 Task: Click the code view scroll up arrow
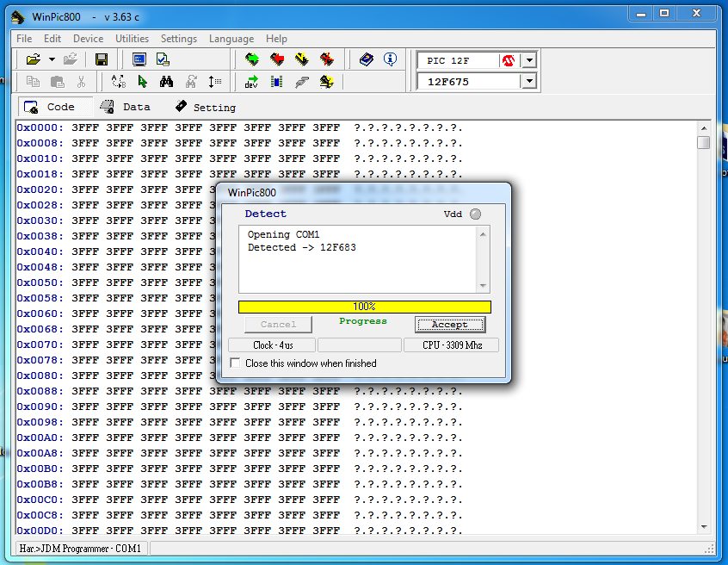click(x=704, y=127)
